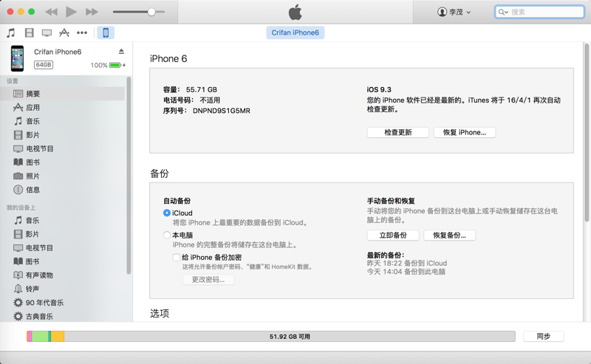Screen dimensions: 591x364
Task: Enable 给 iPhone 备份加密 checkbox
Action: click(x=176, y=258)
